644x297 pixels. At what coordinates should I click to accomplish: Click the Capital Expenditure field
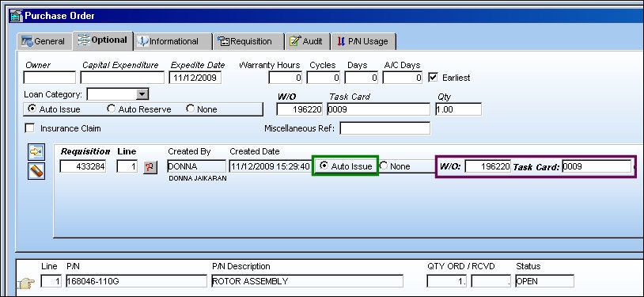pyautogui.click(x=122, y=78)
